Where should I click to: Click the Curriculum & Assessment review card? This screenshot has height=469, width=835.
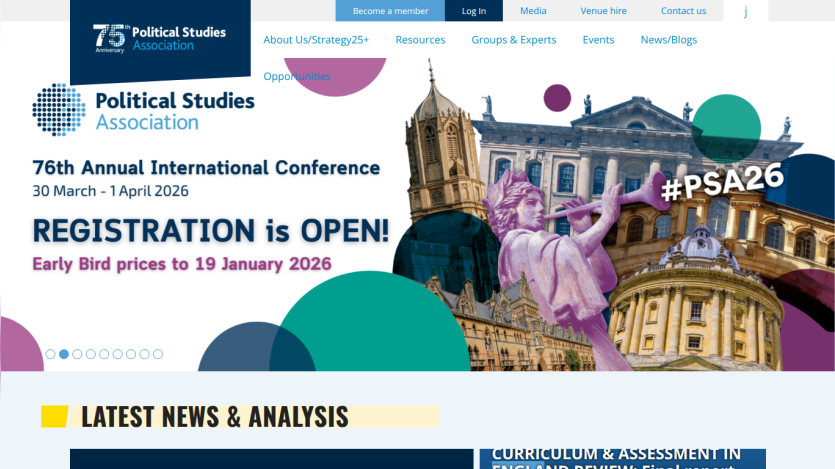click(623, 459)
